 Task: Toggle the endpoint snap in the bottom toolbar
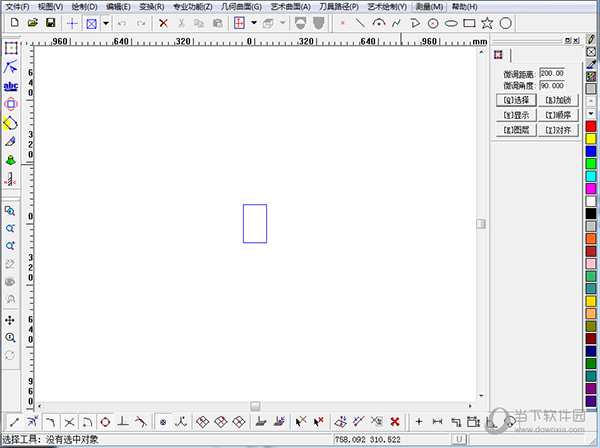point(15,422)
